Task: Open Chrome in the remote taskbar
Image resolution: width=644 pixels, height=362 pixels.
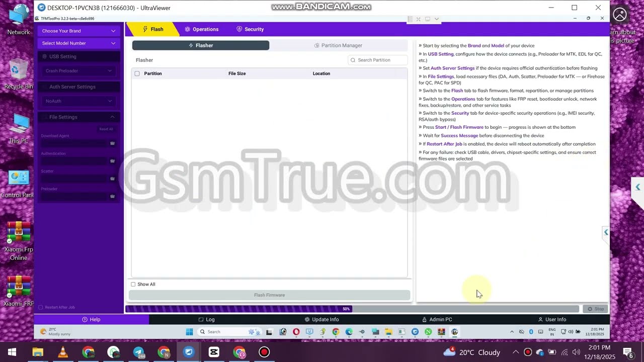Action: (336, 332)
